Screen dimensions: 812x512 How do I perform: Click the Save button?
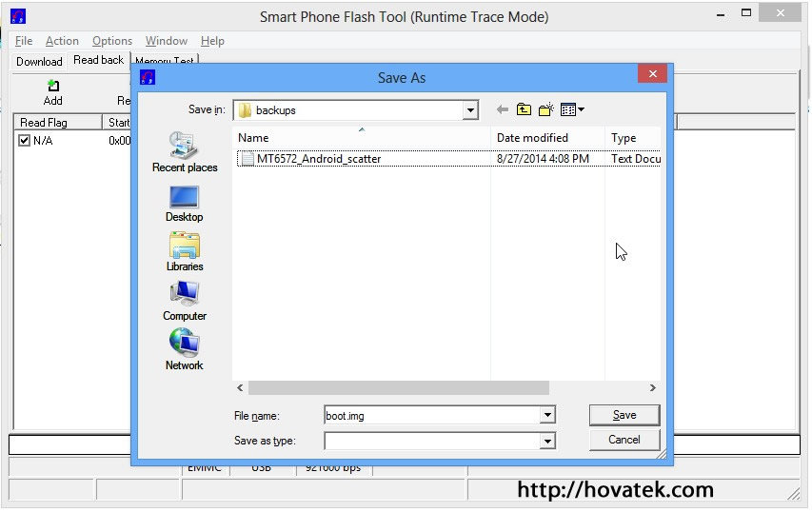pos(624,415)
